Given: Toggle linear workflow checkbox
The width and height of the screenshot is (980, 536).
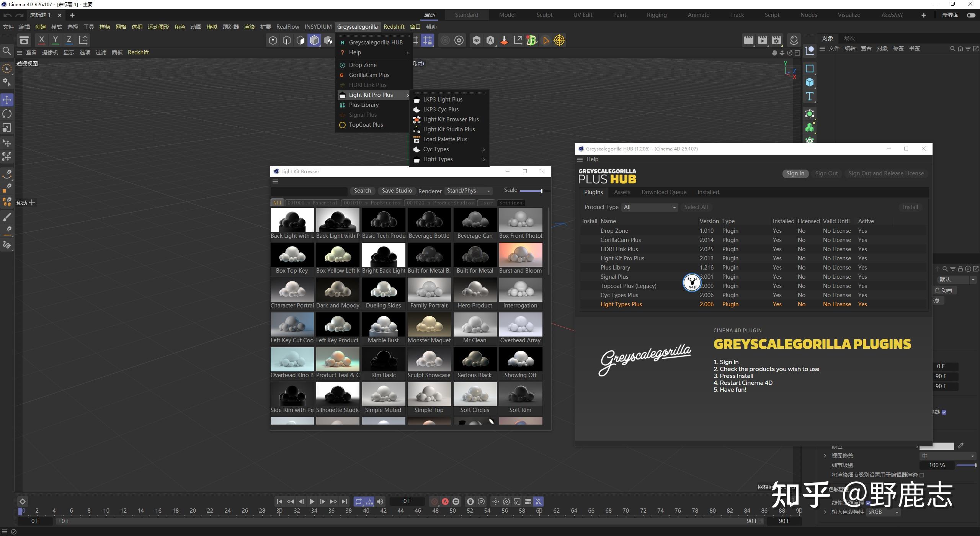Looking at the screenshot, I should pos(868,503).
